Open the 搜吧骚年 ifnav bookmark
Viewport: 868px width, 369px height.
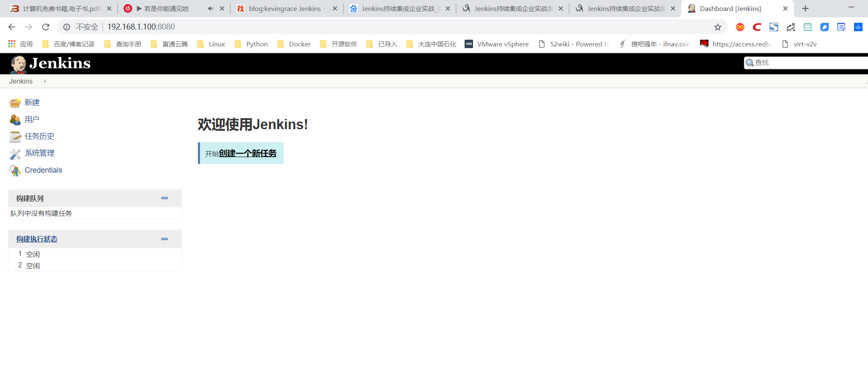click(655, 44)
